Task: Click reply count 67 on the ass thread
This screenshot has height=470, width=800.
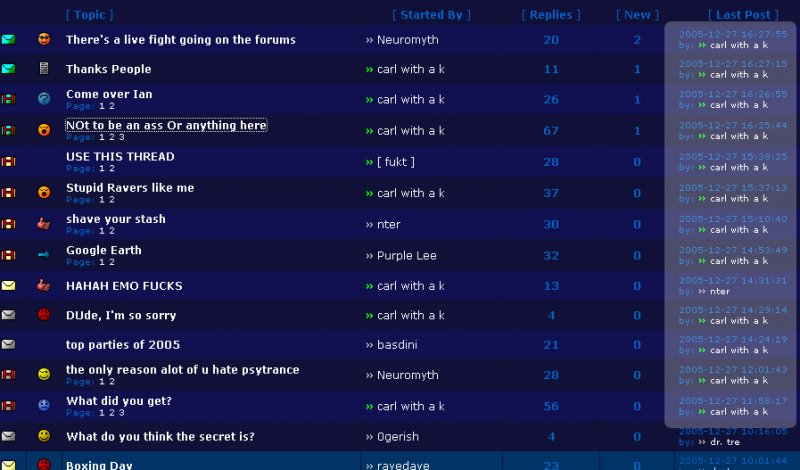Action: 551,131
